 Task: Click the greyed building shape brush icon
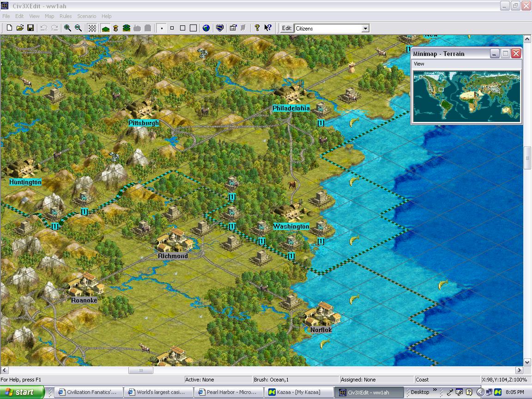pos(148,28)
